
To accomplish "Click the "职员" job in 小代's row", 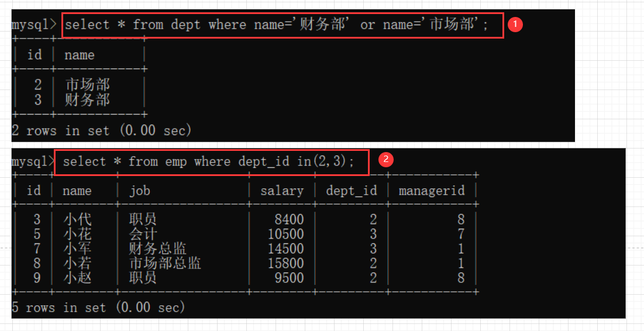I will (143, 219).
